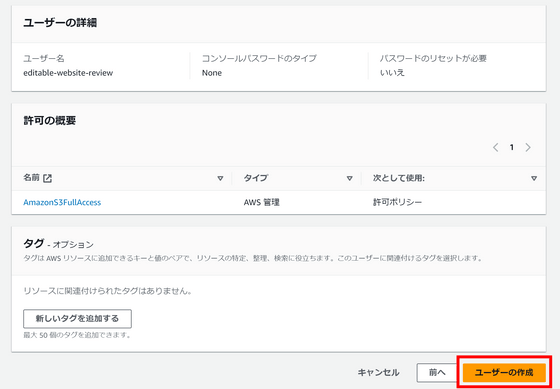Click the AWS 管理 type cell
This screenshot has height=389, width=560.
pyautogui.click(x=261, y=202)
